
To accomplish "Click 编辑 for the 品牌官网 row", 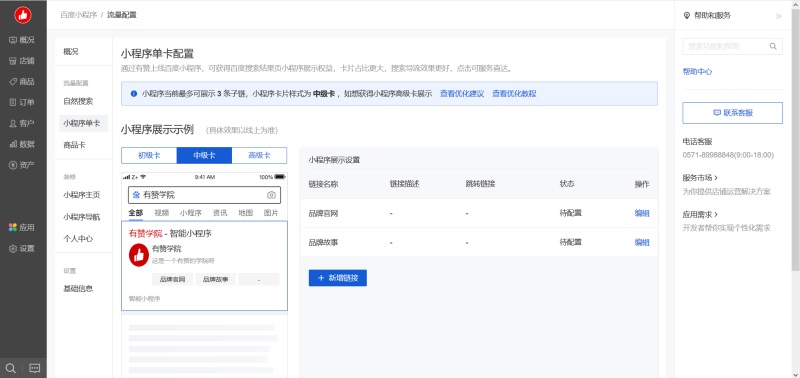I will 642,213.
